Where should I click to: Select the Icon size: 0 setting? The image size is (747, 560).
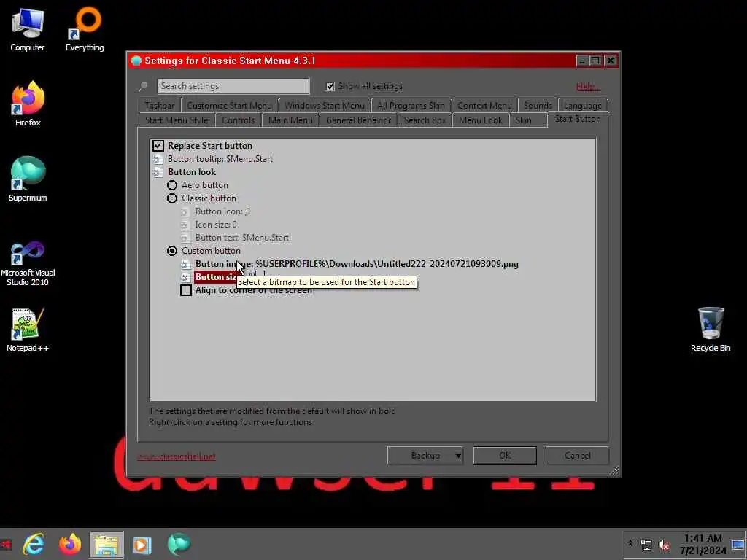216,225
